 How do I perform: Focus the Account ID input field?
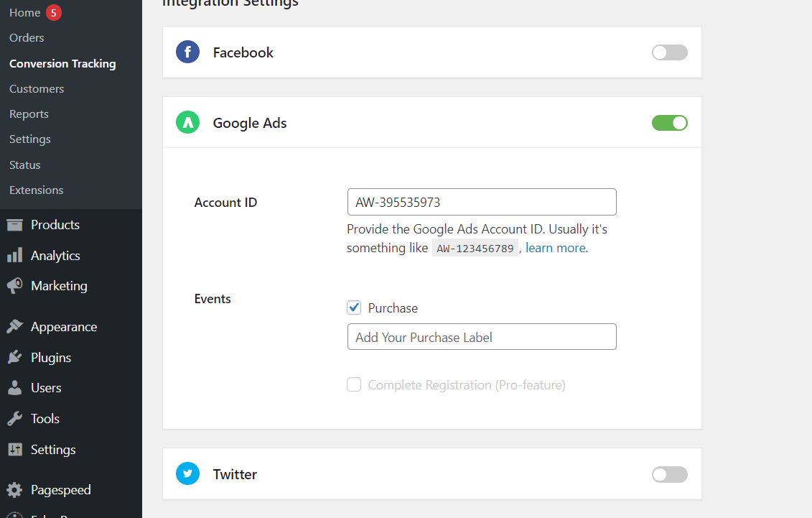[482, 202]
